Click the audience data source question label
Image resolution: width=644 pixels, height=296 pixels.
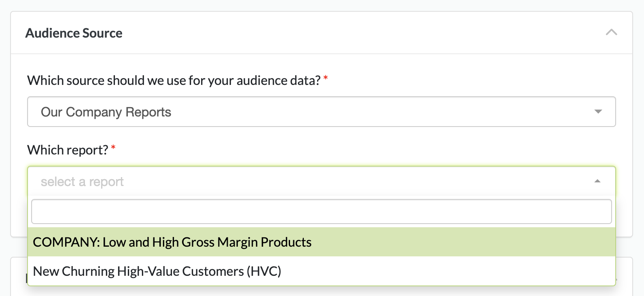pyautogui.click(x=174, y=80)
